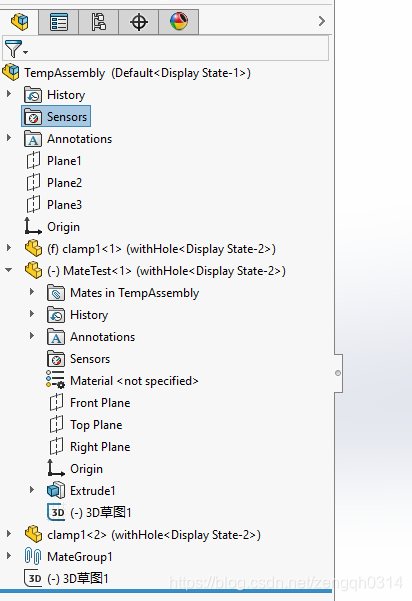Click assembly-level 3D sketch icon at bottom
412x601 pixels.
pos(33,578)
